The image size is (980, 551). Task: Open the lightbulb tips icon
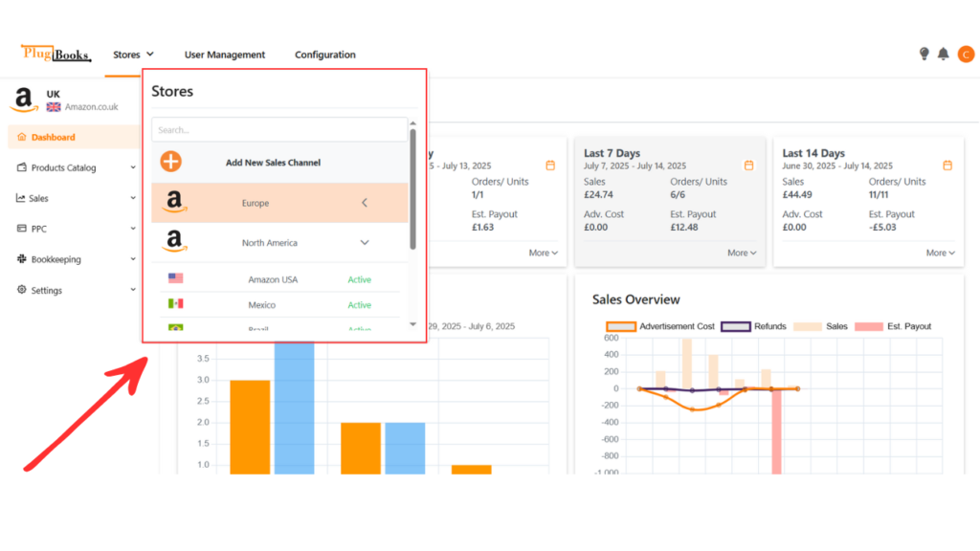[924, 54]
